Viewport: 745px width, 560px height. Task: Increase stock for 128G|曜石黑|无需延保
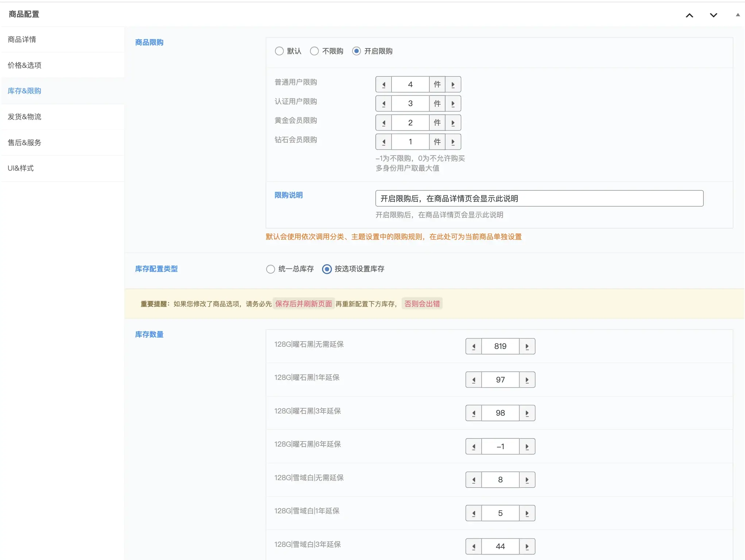(x=527, y=346)
